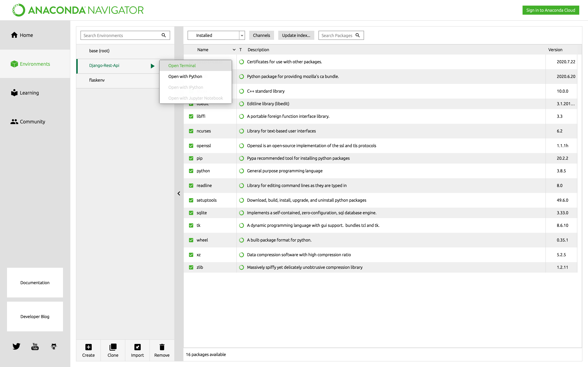The height and width of the screenshot is (367, 588).
Task: Collapse the environments panel with left chevron
Action: coord(179,193)
